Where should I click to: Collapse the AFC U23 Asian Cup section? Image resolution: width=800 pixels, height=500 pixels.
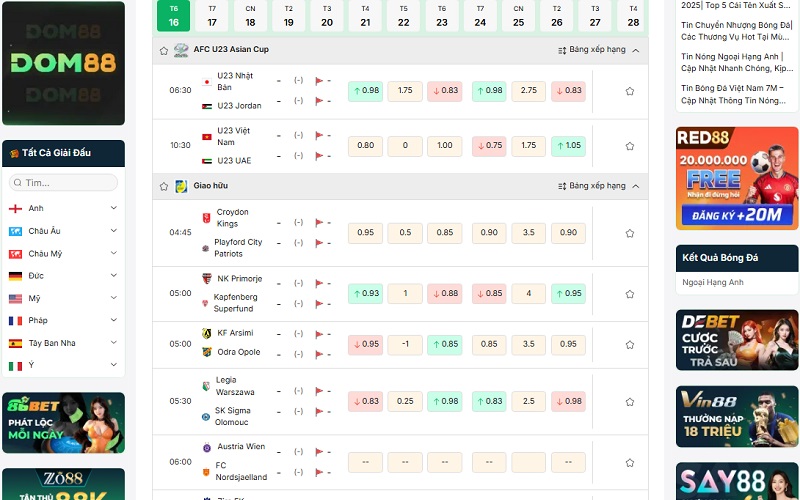pyautogui.click(x=636, y=50)
